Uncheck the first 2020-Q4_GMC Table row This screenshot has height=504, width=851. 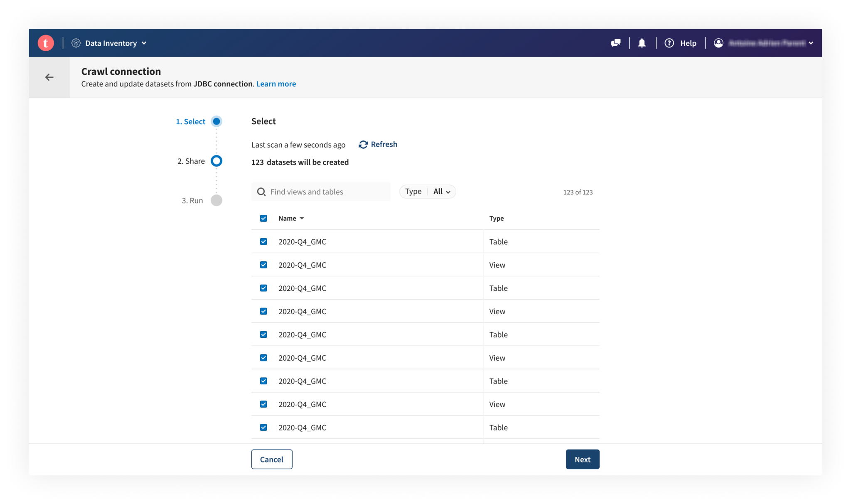(x=263, y=242)
